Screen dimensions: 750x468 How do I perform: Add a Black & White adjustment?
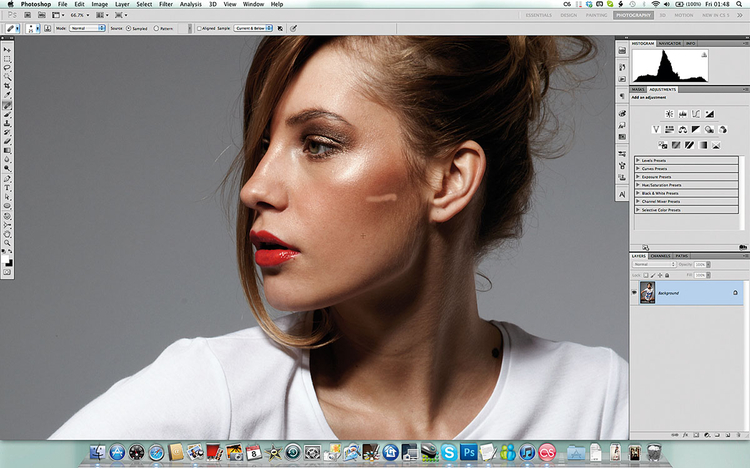pos(696,129)
